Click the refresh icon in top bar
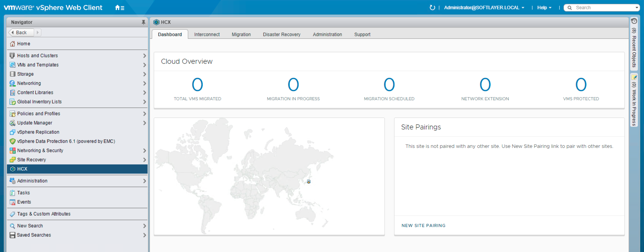The height and width of the screenshot is (252, 644). click(x=432, y=7)
